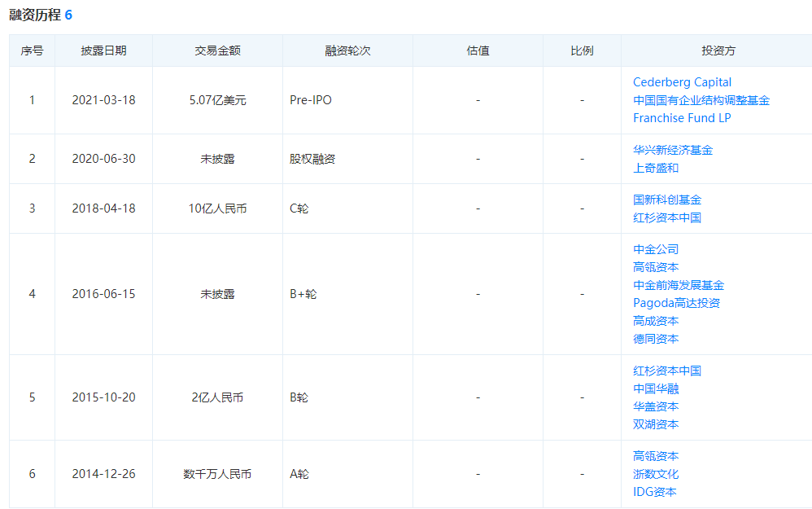The height and width of the screenshot is (509, 812).
Task: Select the date 2020-06-30
Action: point(103,159)
